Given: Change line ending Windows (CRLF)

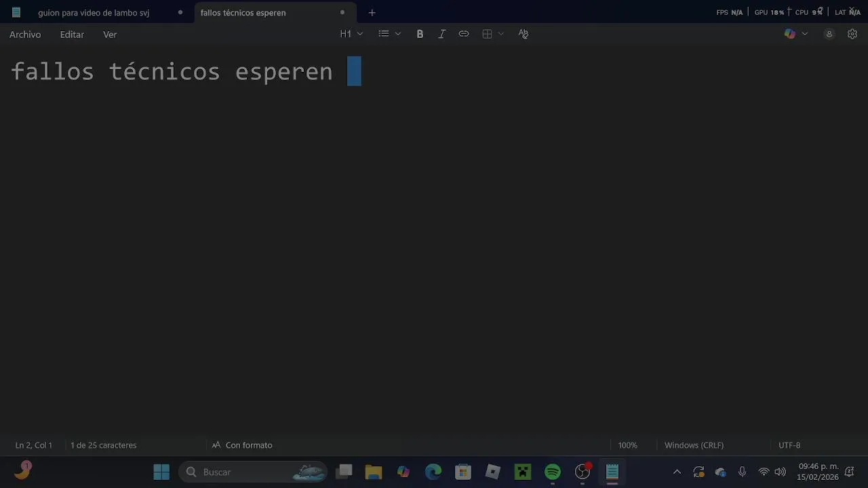Looking at the screenshot, I should [694, 445].
